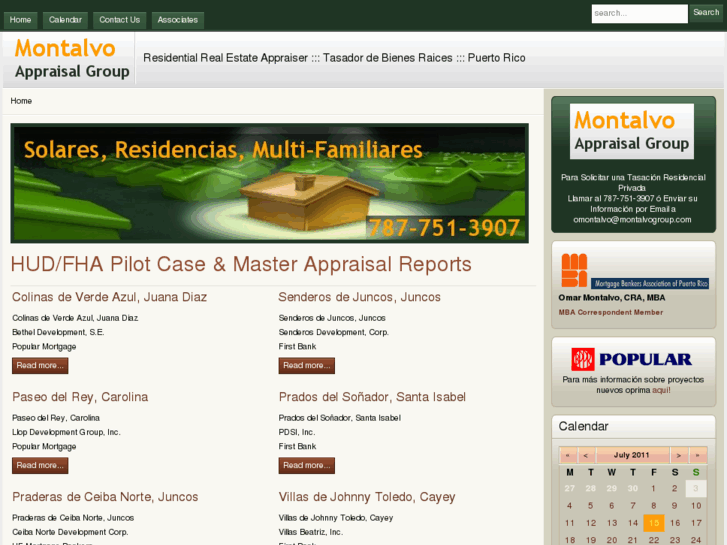The height and width of the screenshot is (545, 727).
Task: Click the 'Omar Montalvo, CRA, MBA' text
Action: click(612, 298)
